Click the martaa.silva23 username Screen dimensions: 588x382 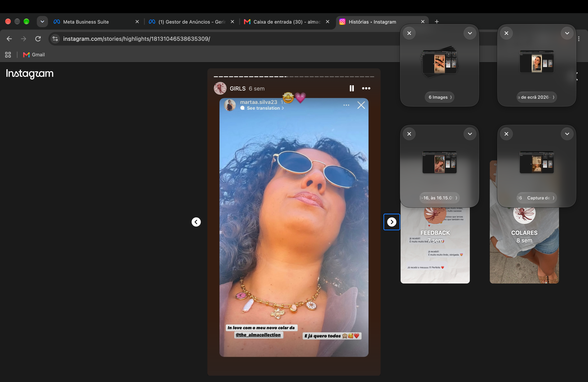(x=259, y=102)
